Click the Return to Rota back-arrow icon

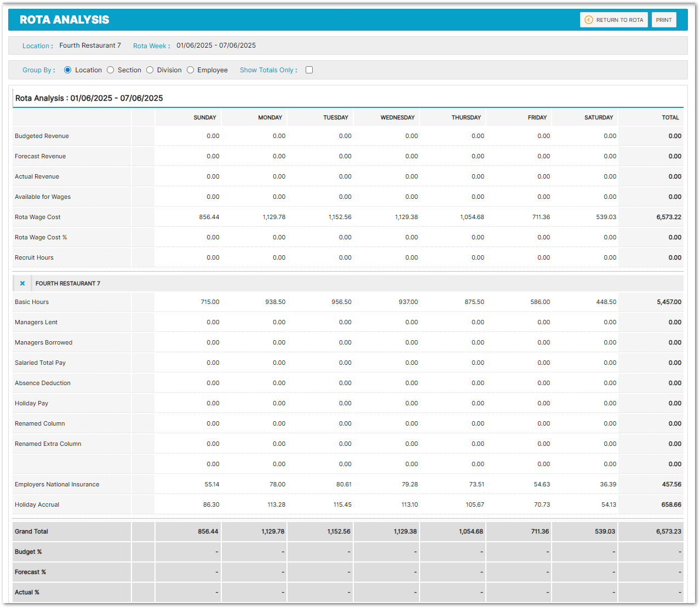click(589, 20)
